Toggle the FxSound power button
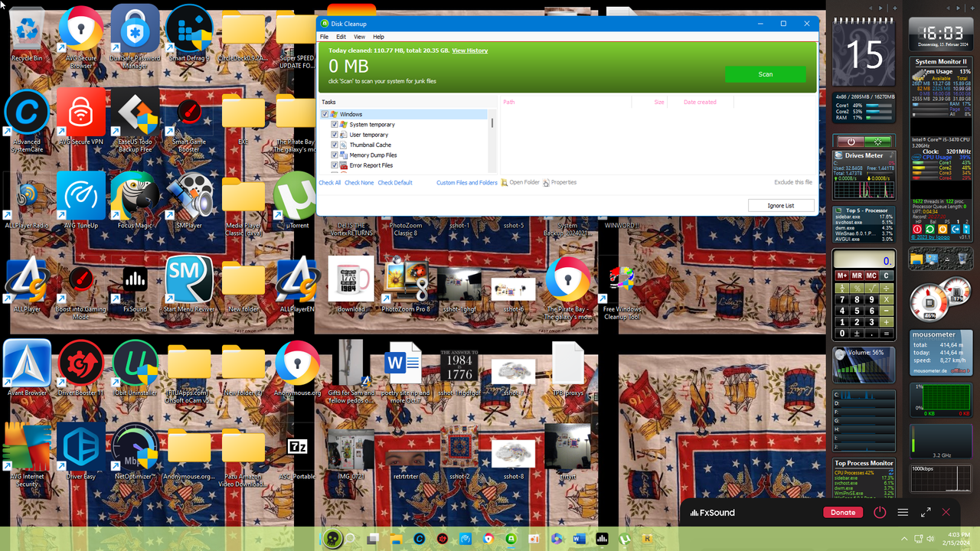Viewport: 980px width, 551px height. [x=880, y=513]
